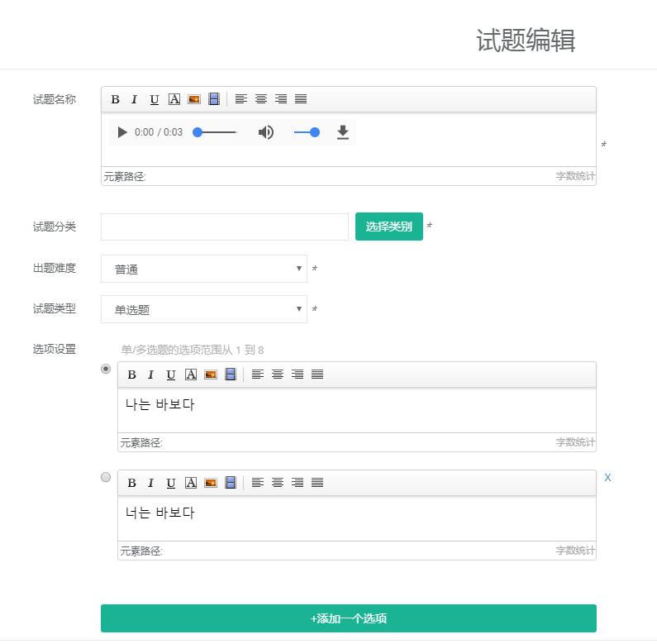
Task: Mute the audio player volume
Action: 265,132
